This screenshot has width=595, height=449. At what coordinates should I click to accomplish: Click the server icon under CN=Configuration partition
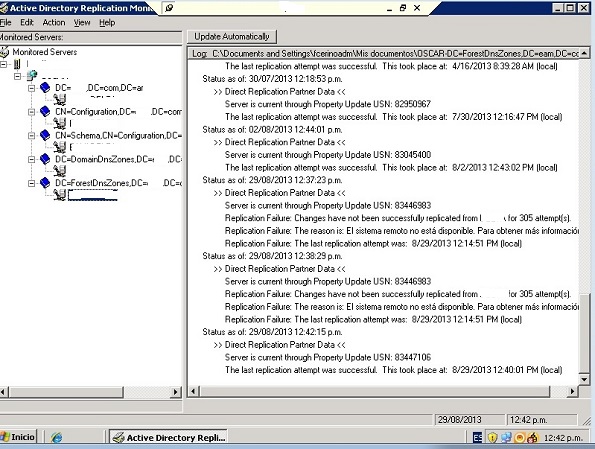coord(59,123)
